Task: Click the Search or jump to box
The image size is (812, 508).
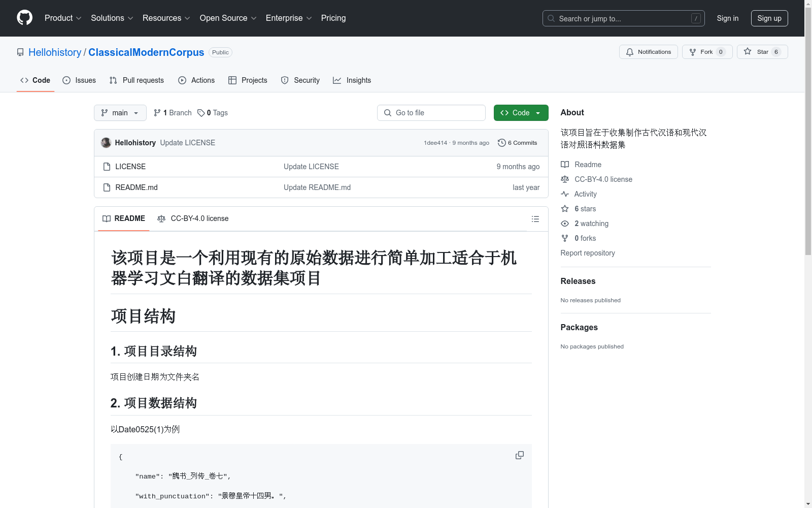Action: (624, 18)
